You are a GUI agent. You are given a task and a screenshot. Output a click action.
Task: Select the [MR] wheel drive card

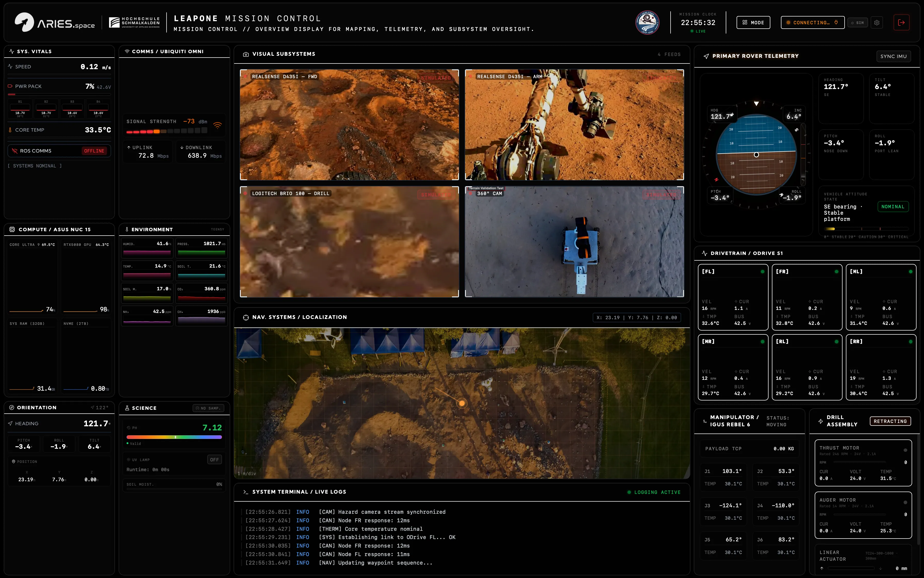[x=733, y=367]
